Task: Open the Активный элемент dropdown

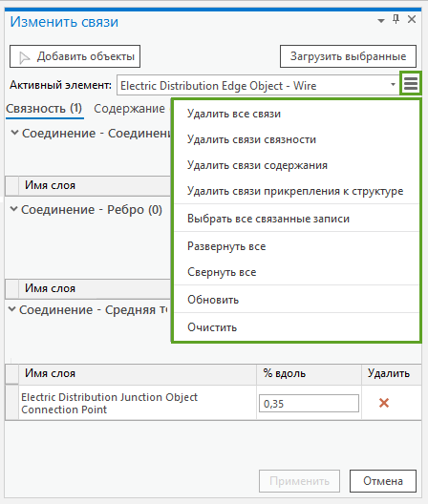Action: (x=258, y=85)
